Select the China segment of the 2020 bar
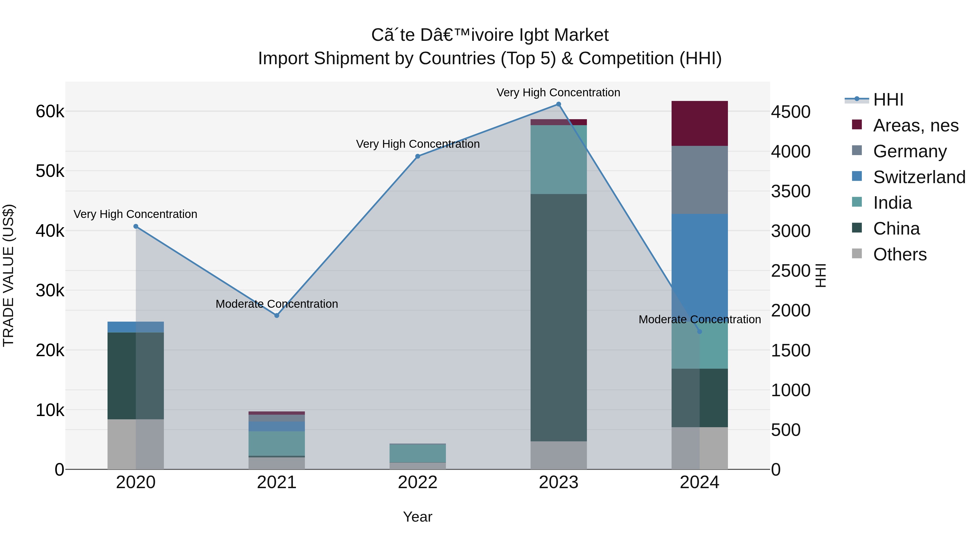 click(x=136, y=376)
